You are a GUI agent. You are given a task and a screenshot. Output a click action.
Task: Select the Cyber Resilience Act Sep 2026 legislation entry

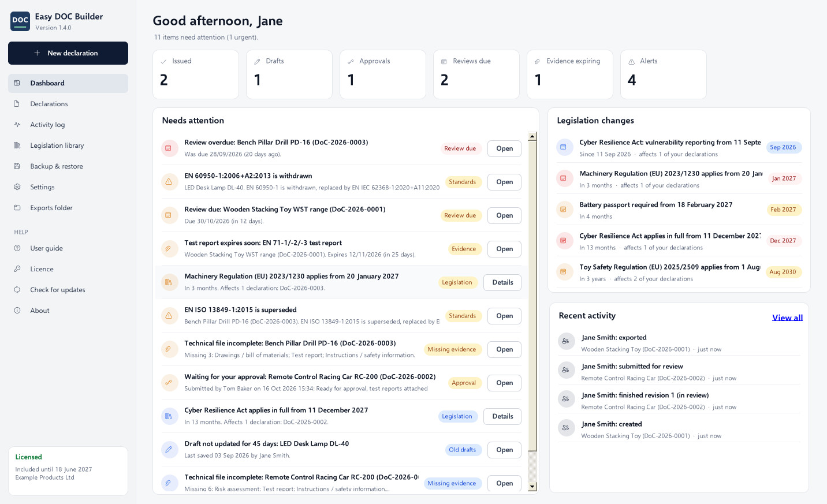(679, 148)
